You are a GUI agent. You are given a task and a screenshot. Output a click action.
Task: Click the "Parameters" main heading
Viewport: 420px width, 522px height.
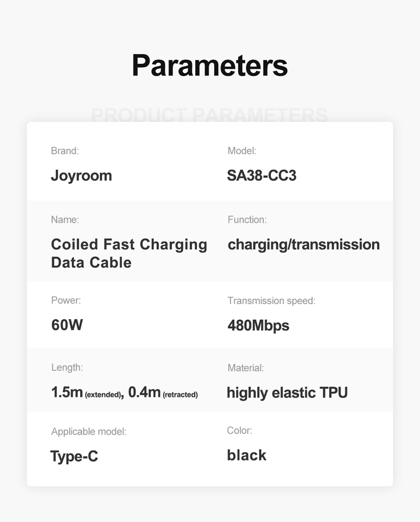tap(209, 65)
